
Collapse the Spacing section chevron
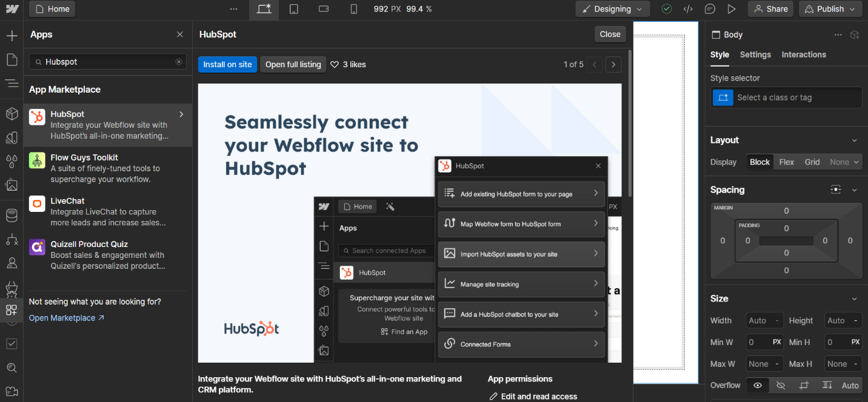(855, 189)
